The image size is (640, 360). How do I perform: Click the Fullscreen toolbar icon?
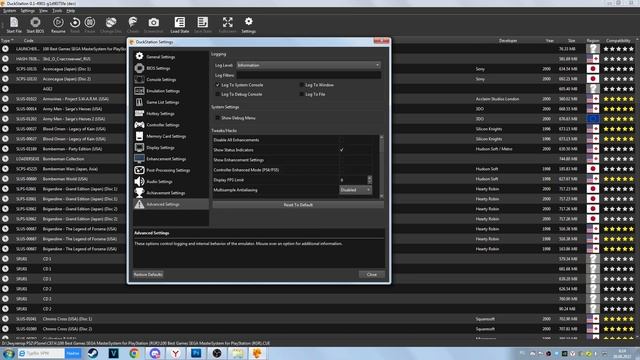click(x=227, y=24)
